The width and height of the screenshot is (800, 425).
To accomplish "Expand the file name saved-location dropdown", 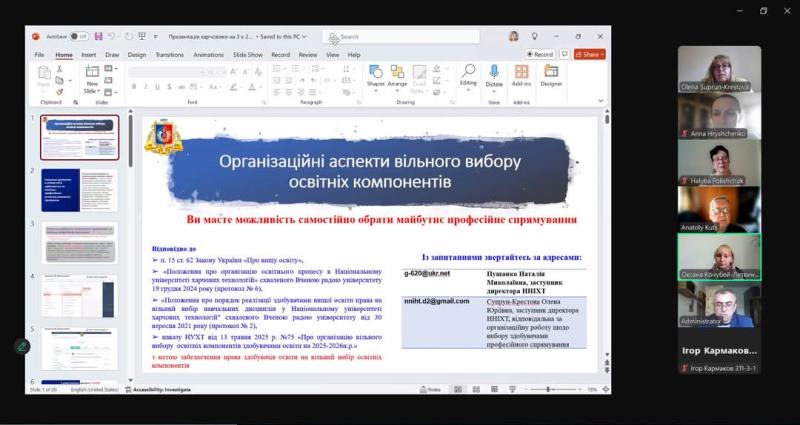I will point(304,36).
